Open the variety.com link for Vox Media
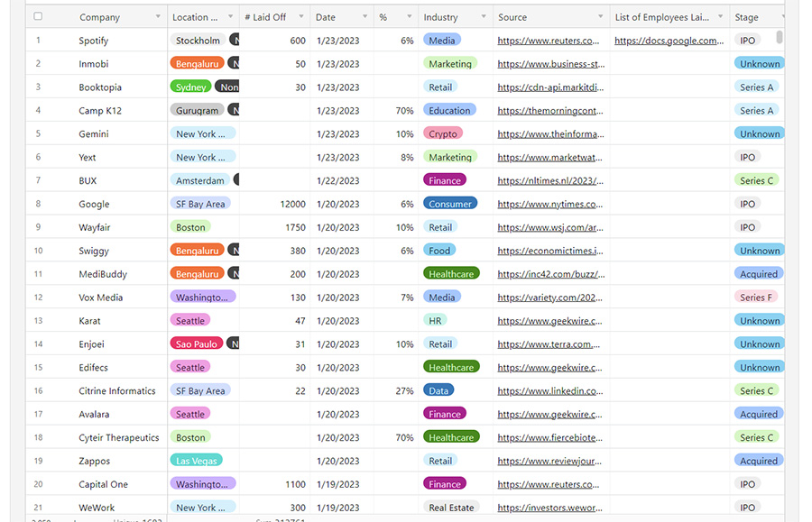 coord(550,298)
